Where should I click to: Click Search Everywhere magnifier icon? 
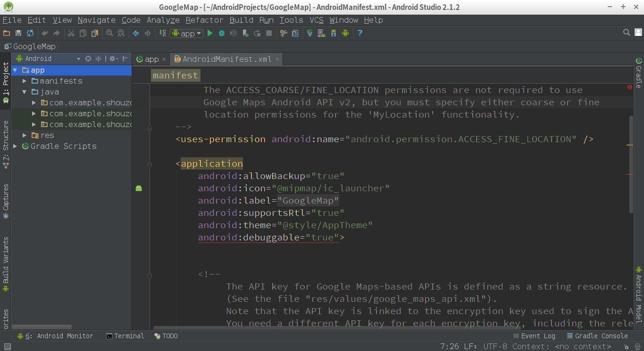click(x=627, y=33)
